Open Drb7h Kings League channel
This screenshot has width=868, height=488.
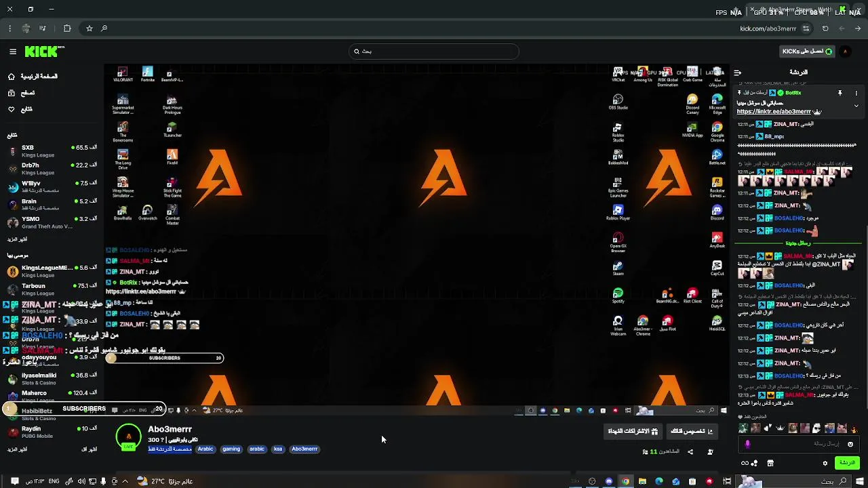point(53,168)
